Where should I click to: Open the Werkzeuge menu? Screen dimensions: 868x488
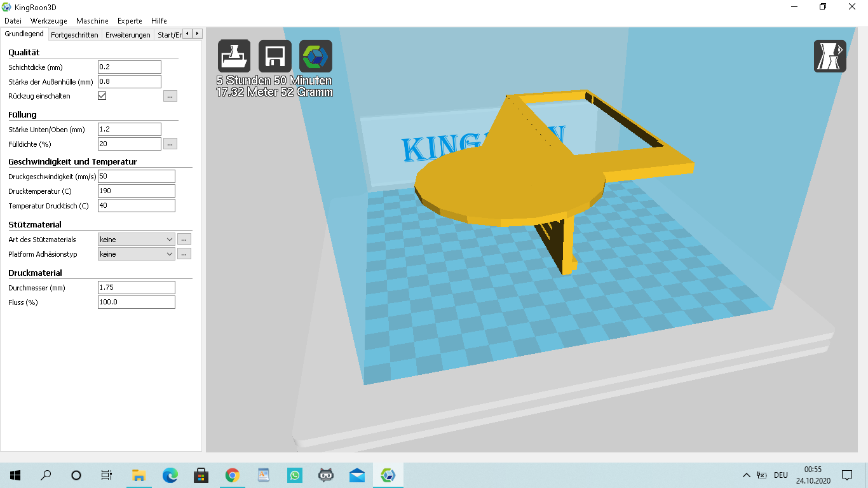coord(49,21)
